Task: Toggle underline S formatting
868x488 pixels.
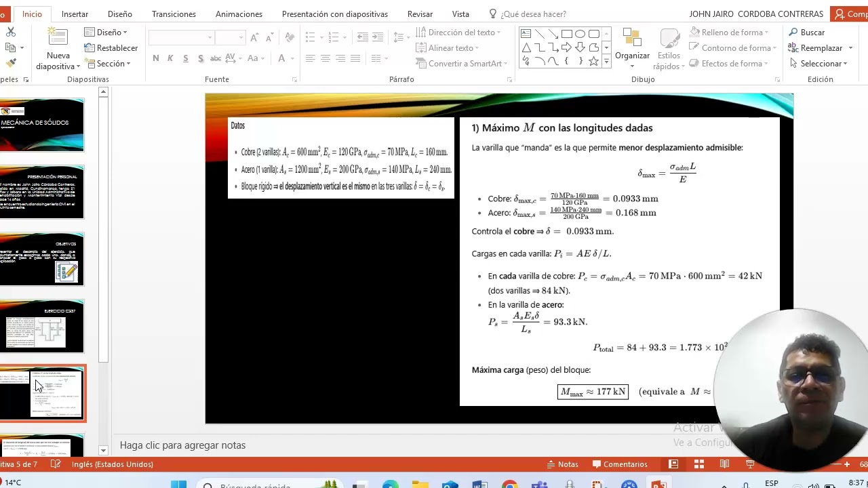Action: point(185,58)
